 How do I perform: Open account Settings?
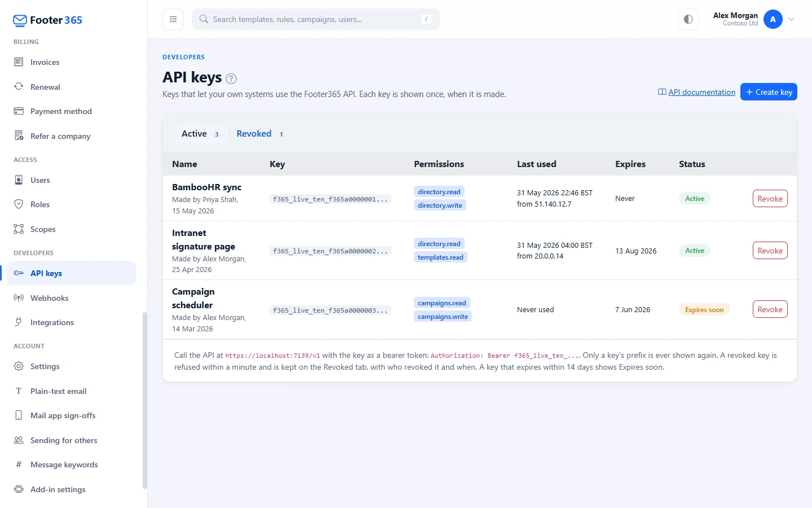(x=71, y=366)
